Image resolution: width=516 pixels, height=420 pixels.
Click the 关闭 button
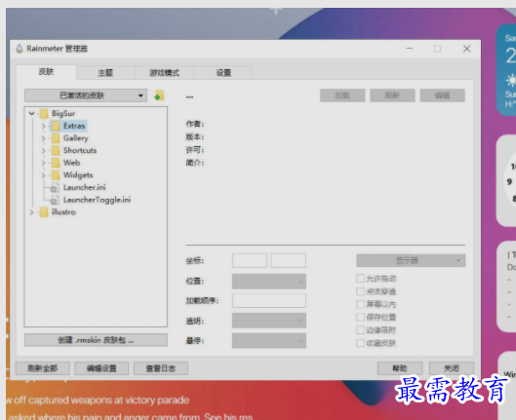tap(452, 368)
